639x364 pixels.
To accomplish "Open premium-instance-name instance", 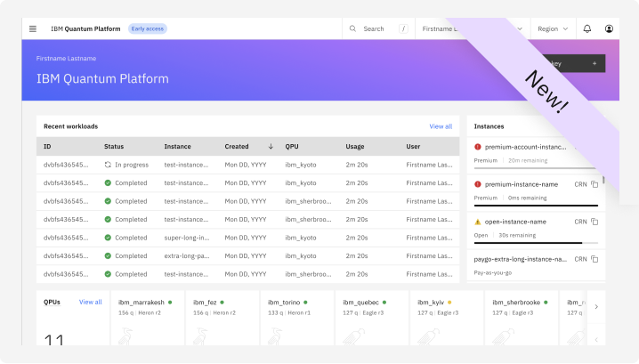I will click(522, 184).
